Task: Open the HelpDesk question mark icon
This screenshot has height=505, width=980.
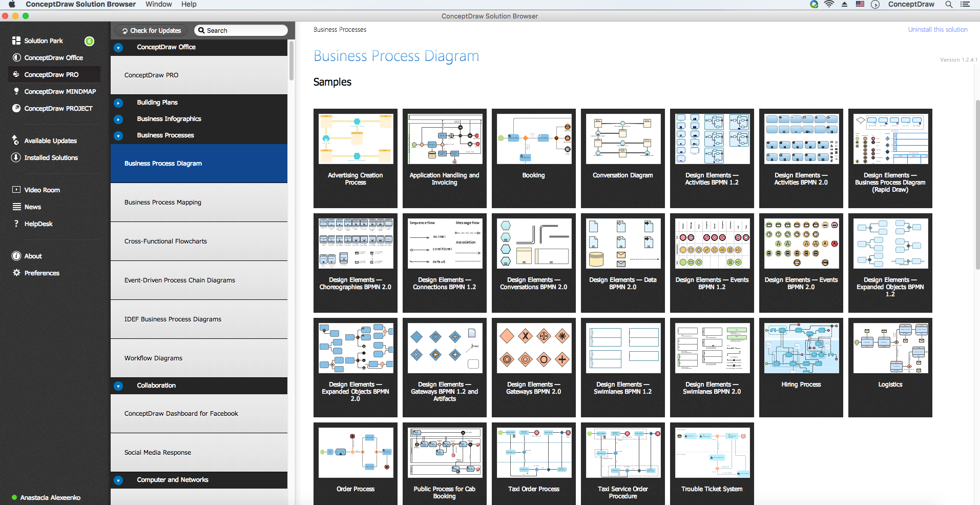Action: point(16,224)
